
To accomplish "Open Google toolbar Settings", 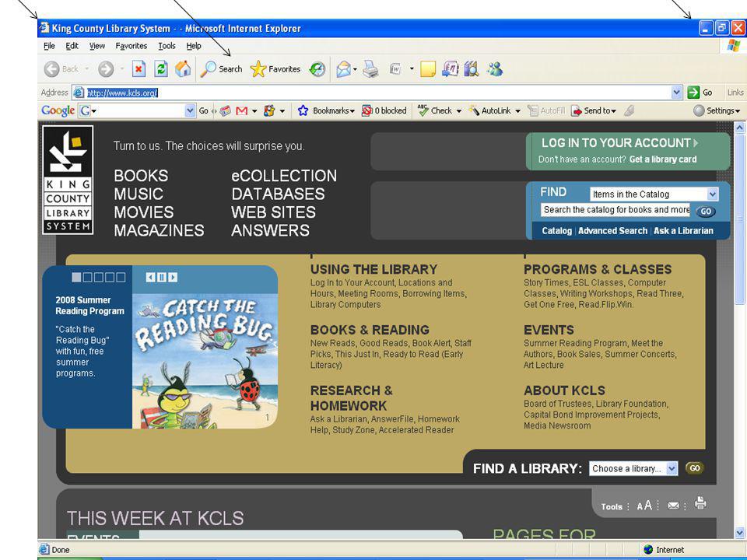I will coord(717,111).
